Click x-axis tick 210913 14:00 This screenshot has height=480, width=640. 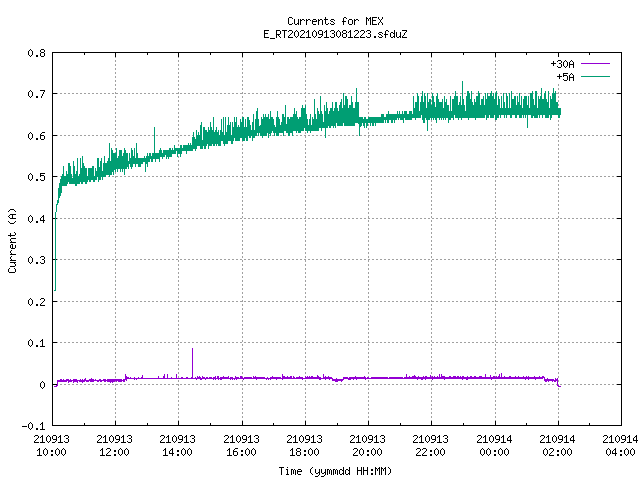178,446
